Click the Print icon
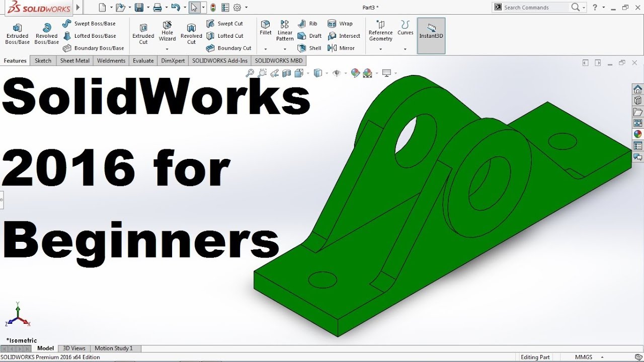 pyautogui.click(x=157, y=8)
